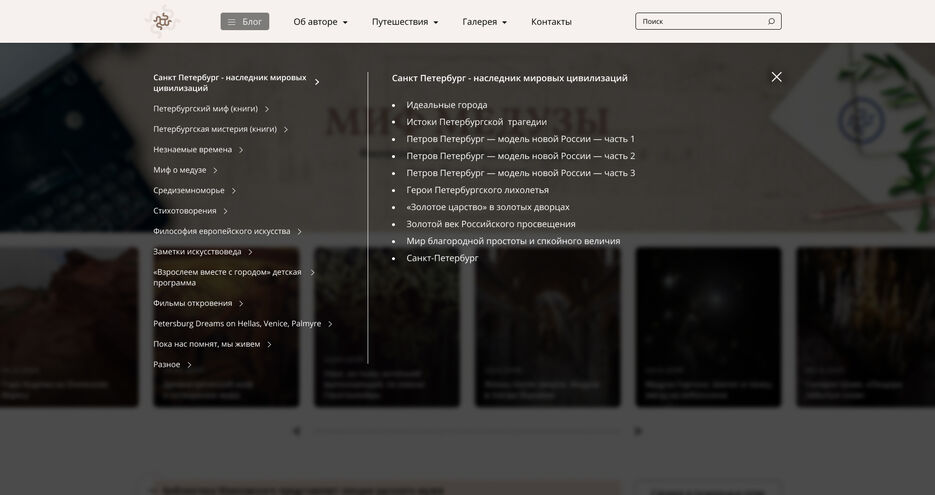This screenshot has width=935, height=495.
Task: Click the carousel scrollbar track
Action: click(x=467, y=431)
